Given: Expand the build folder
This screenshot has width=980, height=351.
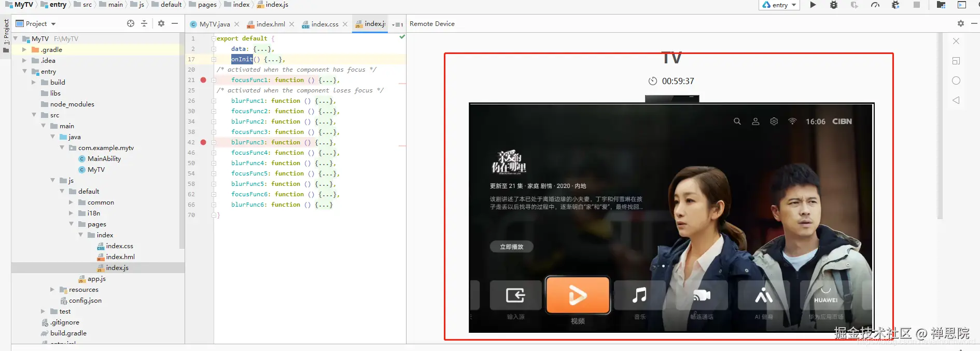Looking at the screenshot, I should 33,82.
